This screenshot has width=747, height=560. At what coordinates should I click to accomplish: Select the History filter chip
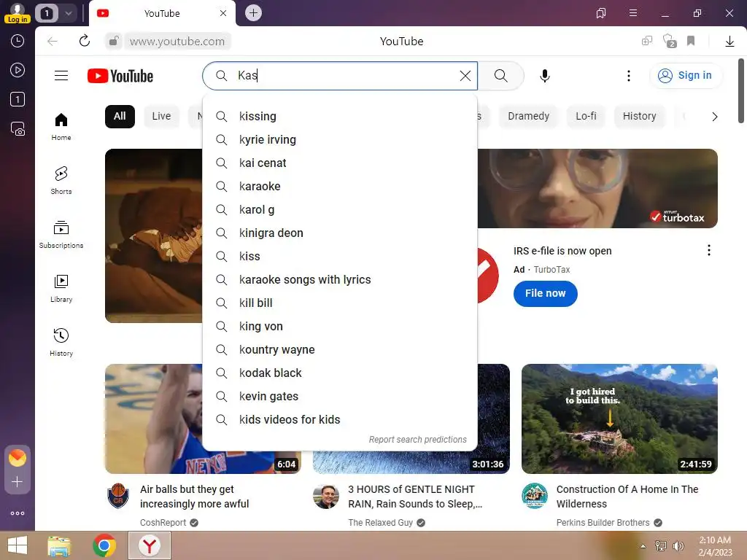coord(639,116)
